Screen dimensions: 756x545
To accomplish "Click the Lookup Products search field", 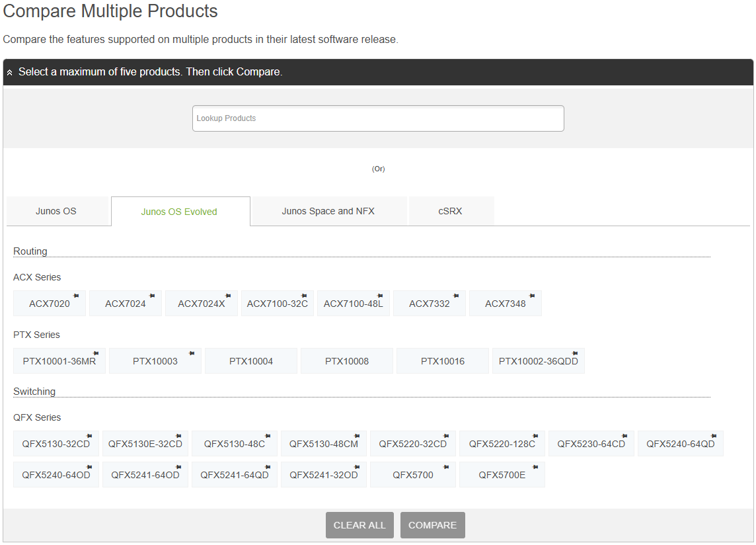I will [378, 118].
